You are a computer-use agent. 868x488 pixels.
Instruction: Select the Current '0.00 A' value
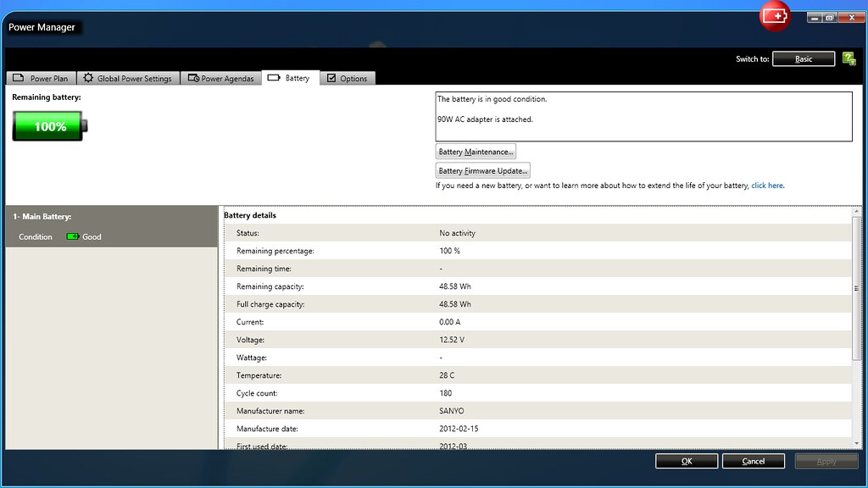tap(449, 321)
